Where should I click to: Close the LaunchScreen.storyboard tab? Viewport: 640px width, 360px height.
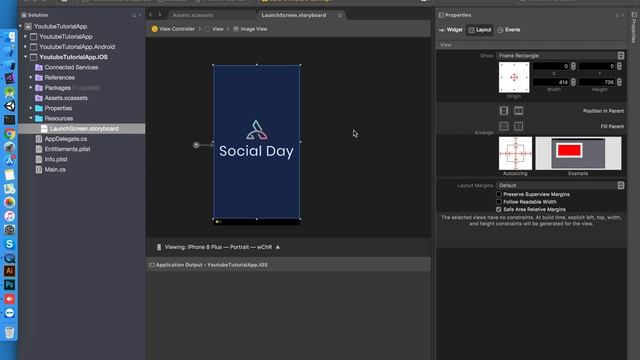coord(340,15)
